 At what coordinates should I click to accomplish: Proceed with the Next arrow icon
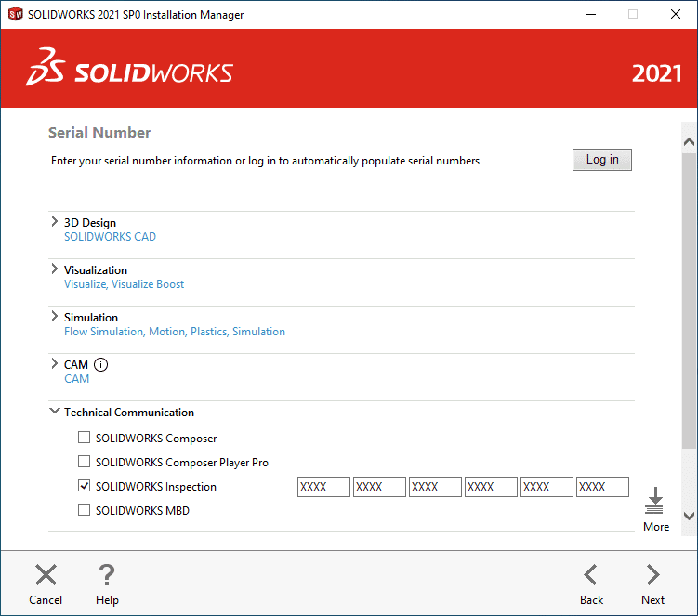point(652,574)
